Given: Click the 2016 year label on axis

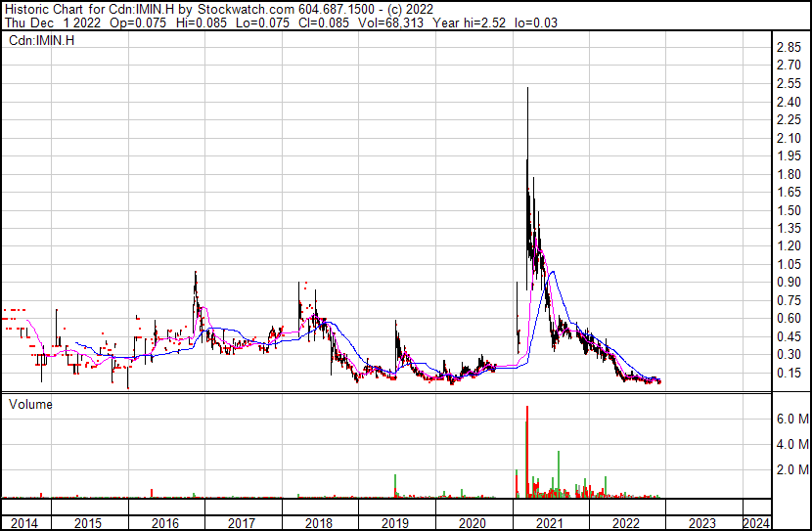Looking at the screenshot, I should [x=164, y=523].
